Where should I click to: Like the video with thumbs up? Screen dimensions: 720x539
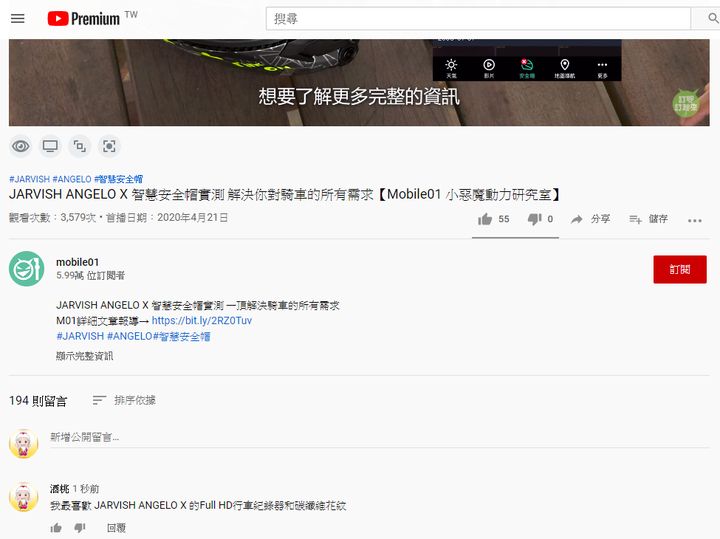tap(493, 219)
